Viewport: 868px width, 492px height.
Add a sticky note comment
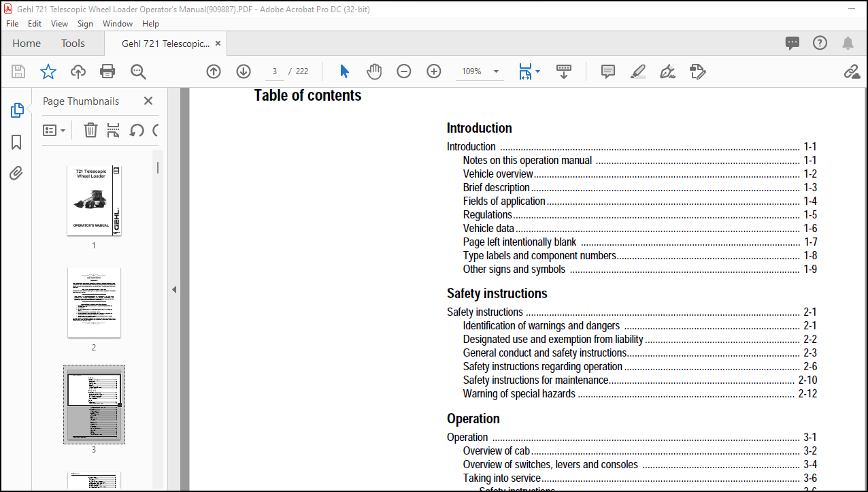coord(608,71)
